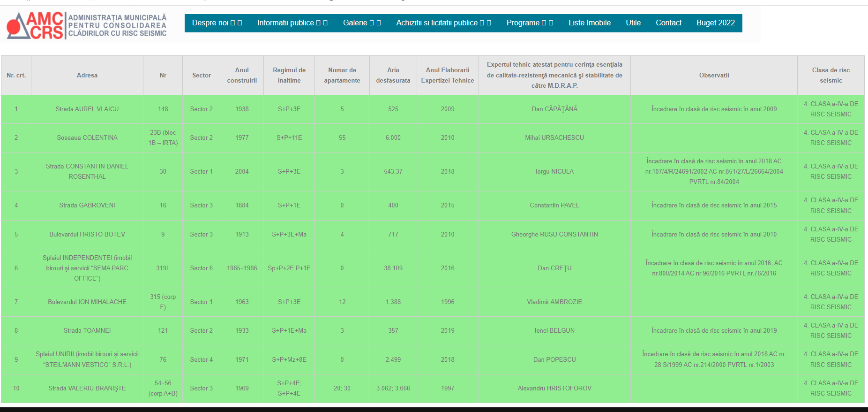
Task: Expand Achizitii si licitatii publice menu
Action: (x=444, y=23)
